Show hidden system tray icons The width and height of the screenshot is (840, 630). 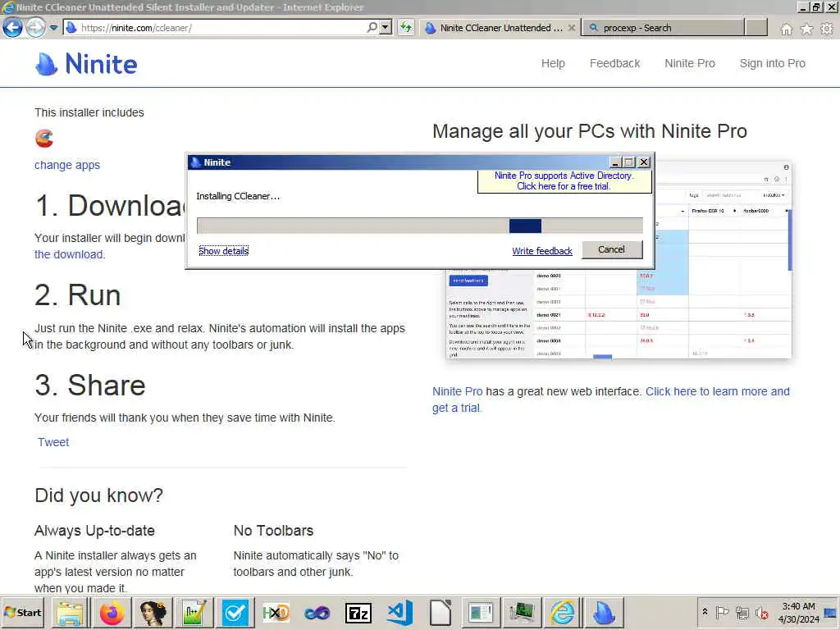tap(705, 612)
